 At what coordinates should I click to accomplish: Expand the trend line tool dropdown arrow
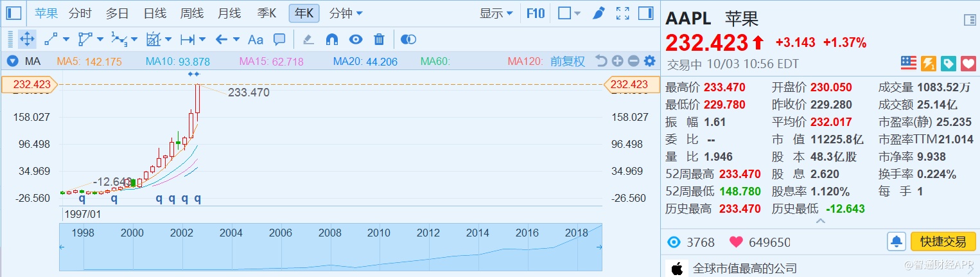coord(67,40)
